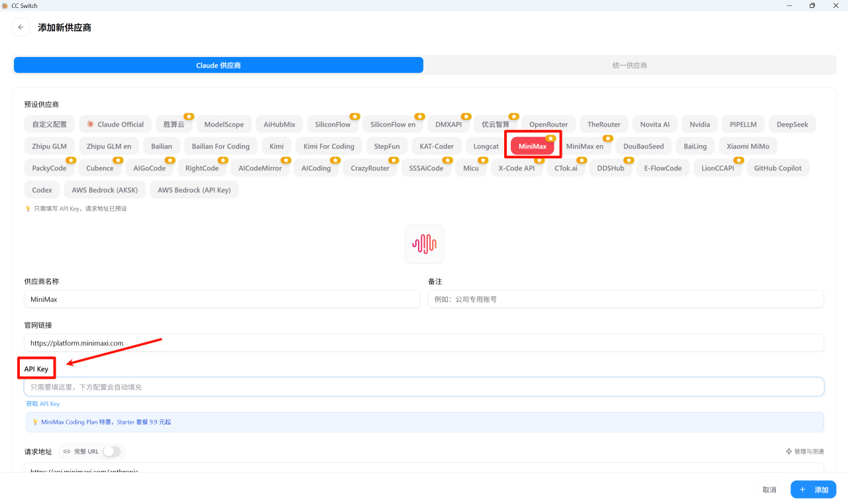The image size is (848, 504).
Task: Select the LionCCAPI preset
Action: pyautogui.click(x=718, y=168)
